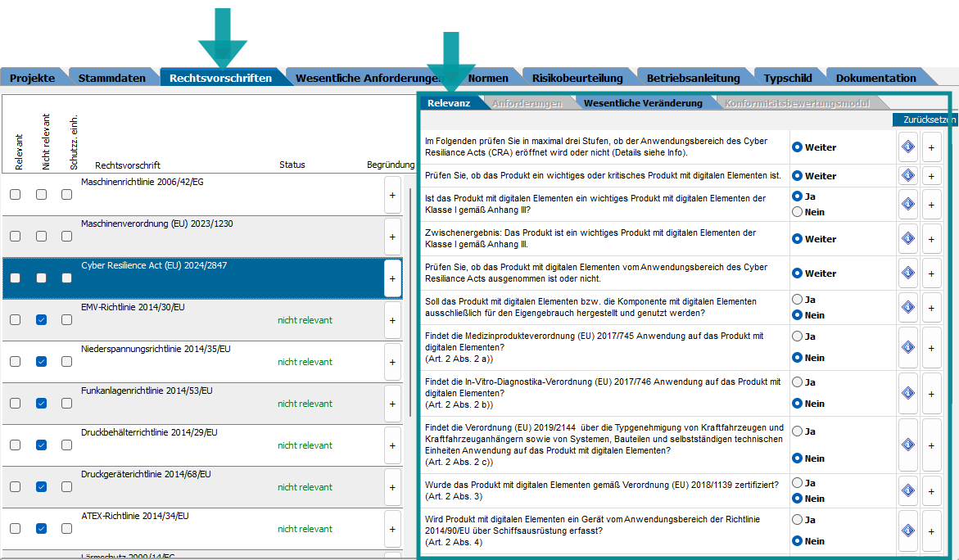959x560 pixels.
Task: Open info for Zwischenergebnis row
Action: [x=907, y=238]
